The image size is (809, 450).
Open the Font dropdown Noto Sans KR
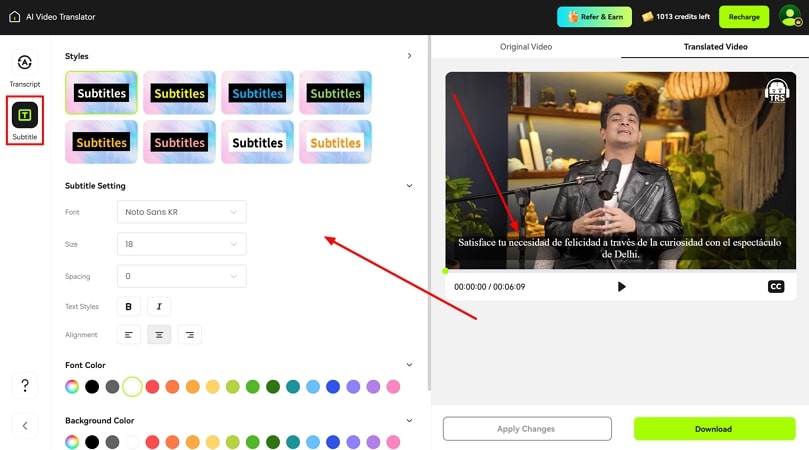point(181,212)
